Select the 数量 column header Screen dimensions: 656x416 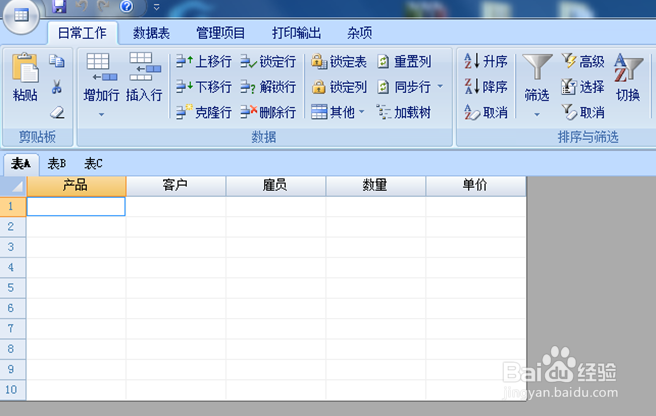(376, 186)
